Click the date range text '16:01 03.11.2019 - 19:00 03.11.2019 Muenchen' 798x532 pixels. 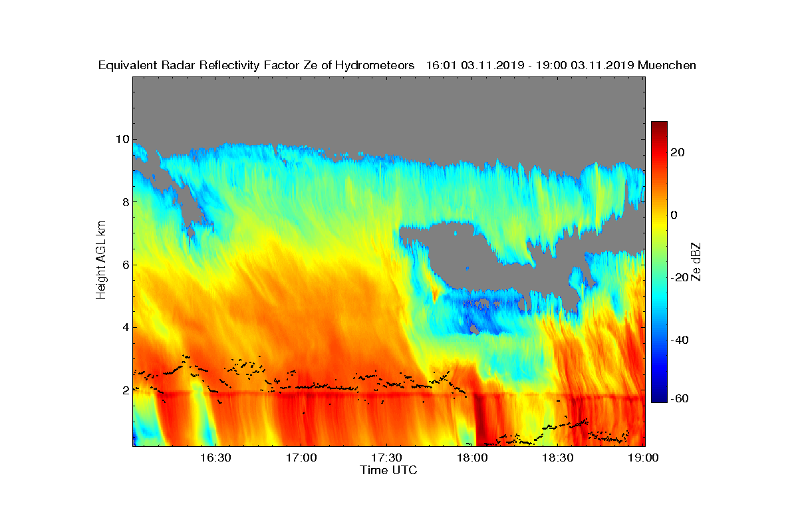tap(561, 65)
